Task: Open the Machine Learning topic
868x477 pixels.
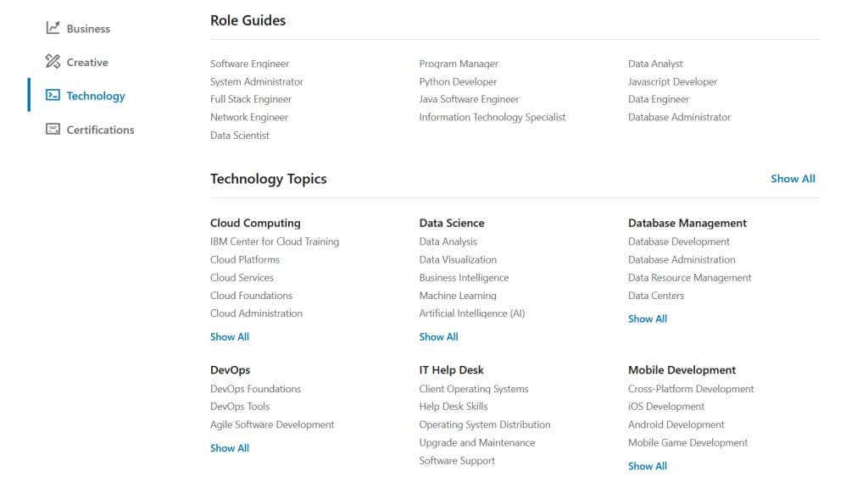Action: (458, 296)
